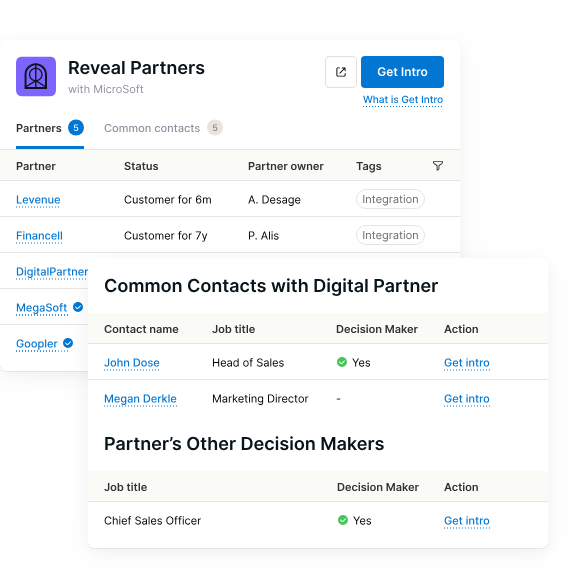
Task: Select the DigitalPartner partner link
Action: [52, 272]
